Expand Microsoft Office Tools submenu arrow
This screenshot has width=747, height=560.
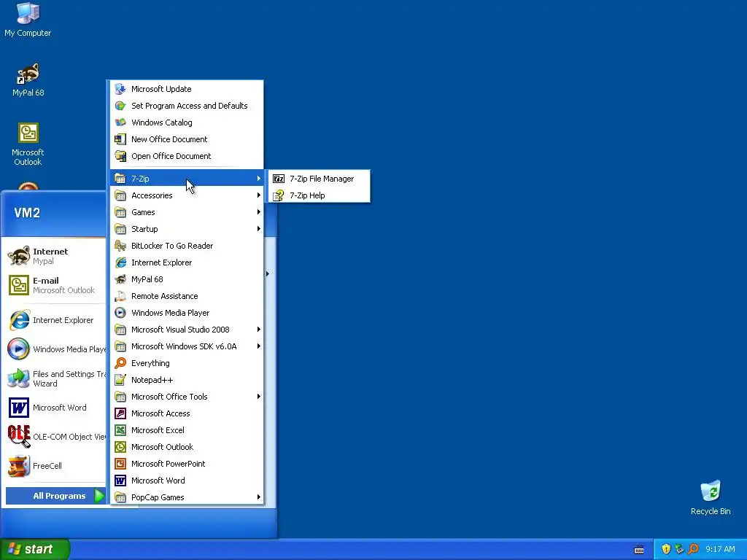click(259, 397)
